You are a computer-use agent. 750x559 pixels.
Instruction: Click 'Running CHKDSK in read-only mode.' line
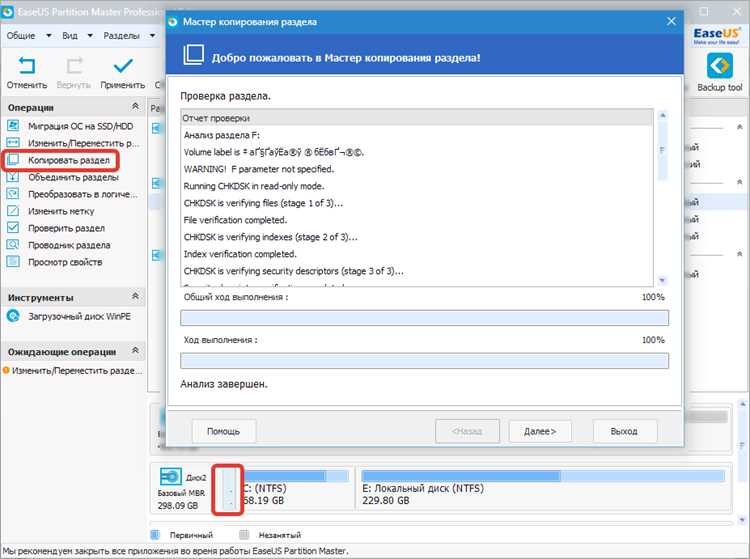pyautogui.click(x=254, y=186)
